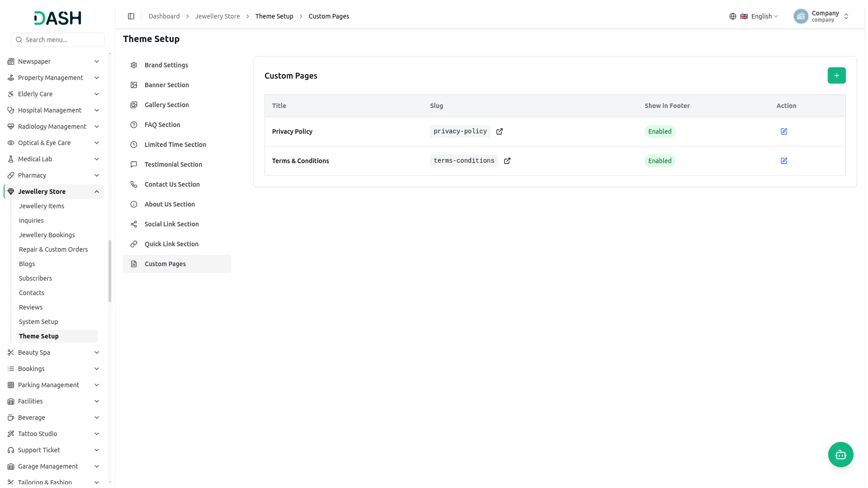Click the Social Link share icon
Screen dimensions: 868x488
coord(134,224)
